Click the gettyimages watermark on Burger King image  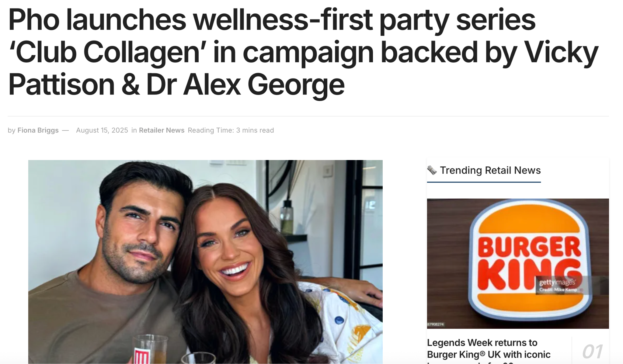557,283
